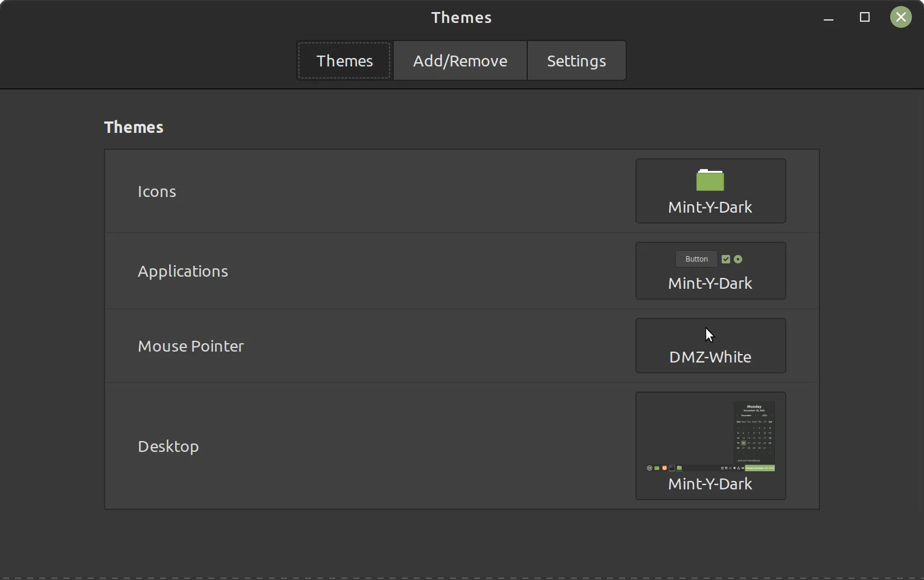Click the Firefox icon in the preview panel

[x=664, y=468]
